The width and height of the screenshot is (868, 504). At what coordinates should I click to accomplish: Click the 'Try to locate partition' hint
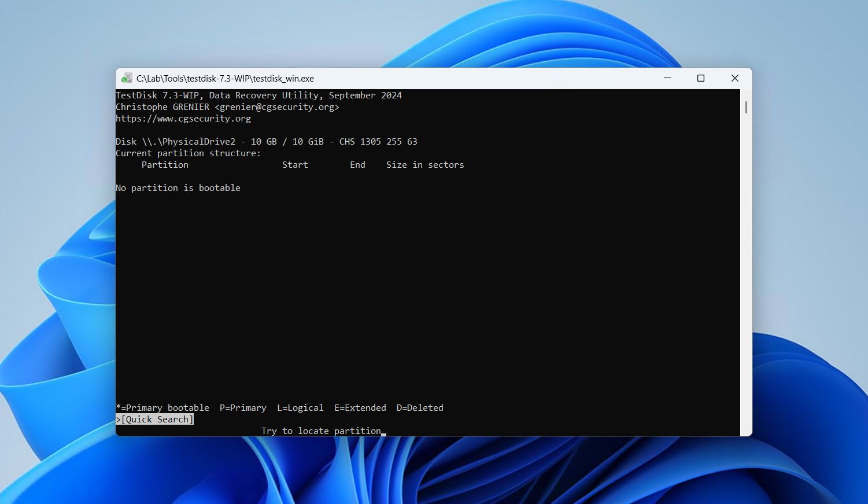(x=321, y=431)
